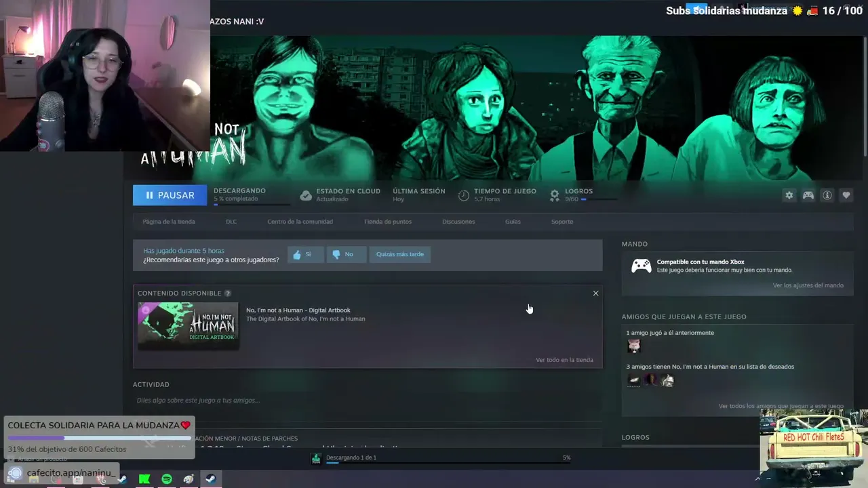Show game info via the circled-i icon
This screenshot has width=868, height=488.
[x=827, y=195]
